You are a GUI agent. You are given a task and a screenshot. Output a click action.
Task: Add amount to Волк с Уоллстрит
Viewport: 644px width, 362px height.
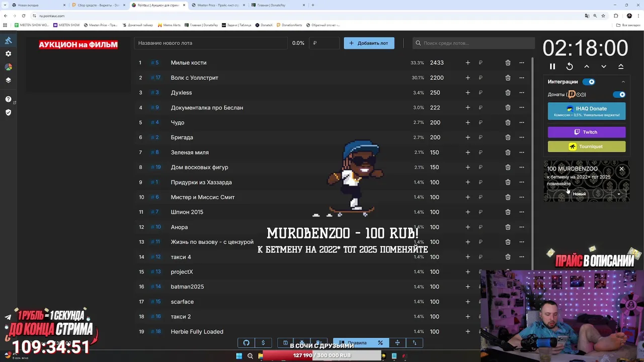pyautogui.click(x=468, y=78)
